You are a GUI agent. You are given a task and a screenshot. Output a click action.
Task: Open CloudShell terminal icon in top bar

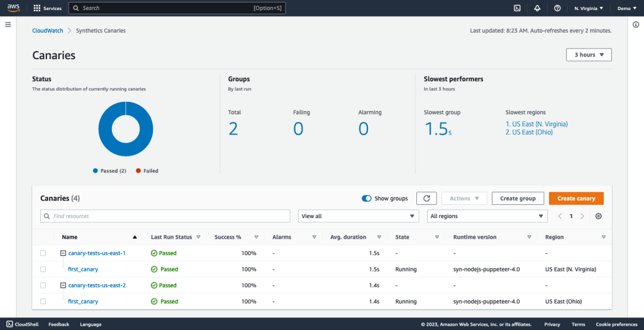coord(517,8)
